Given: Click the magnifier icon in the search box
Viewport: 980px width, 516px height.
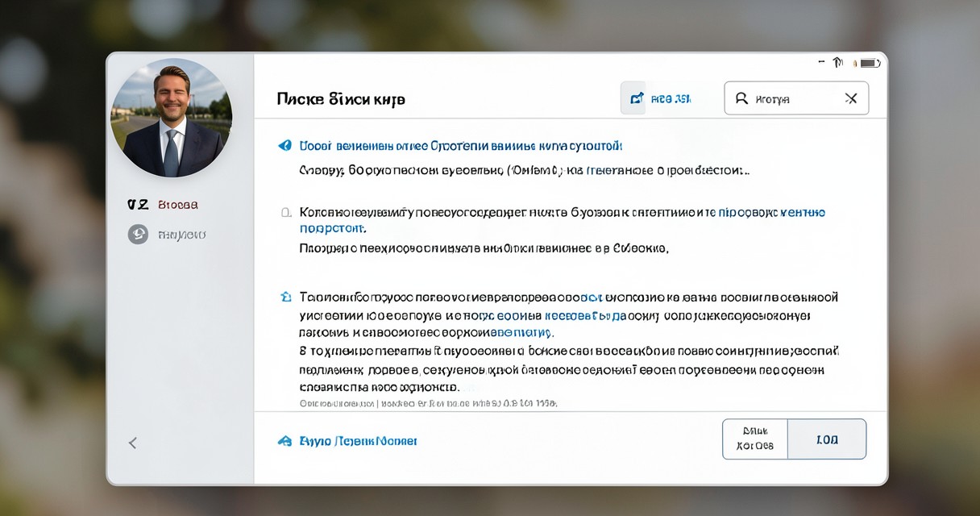Looking at the screenshot, I should 741,98.
